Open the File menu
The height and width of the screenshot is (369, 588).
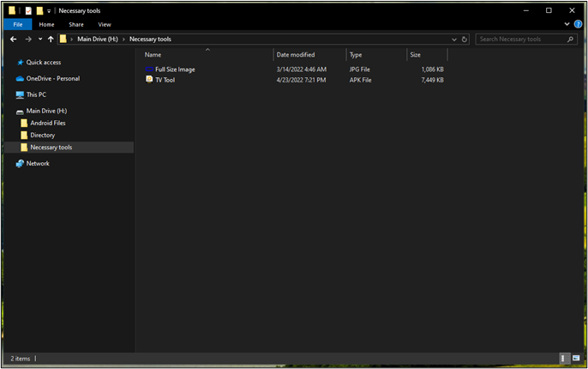pyautogui.click(x=17, y=25)
